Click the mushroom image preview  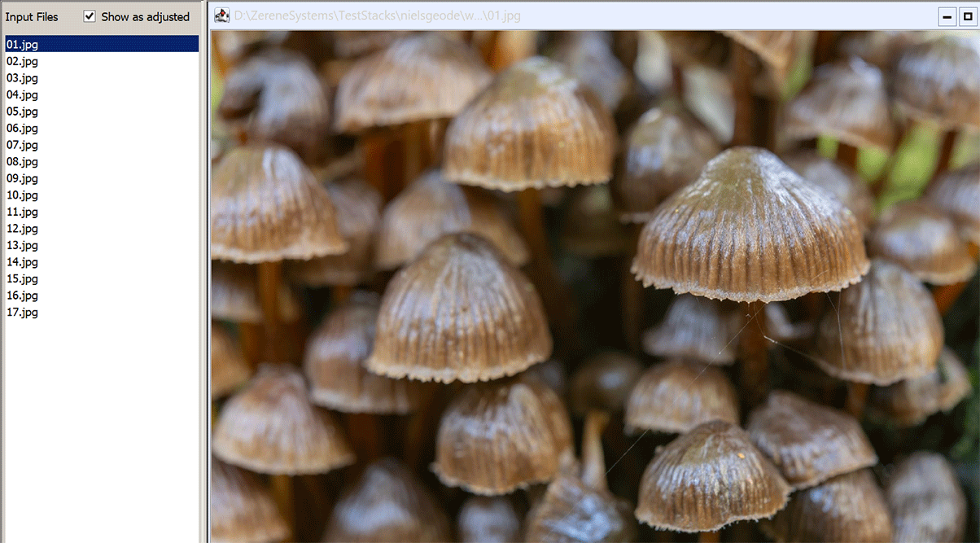[x=594, y=285]
